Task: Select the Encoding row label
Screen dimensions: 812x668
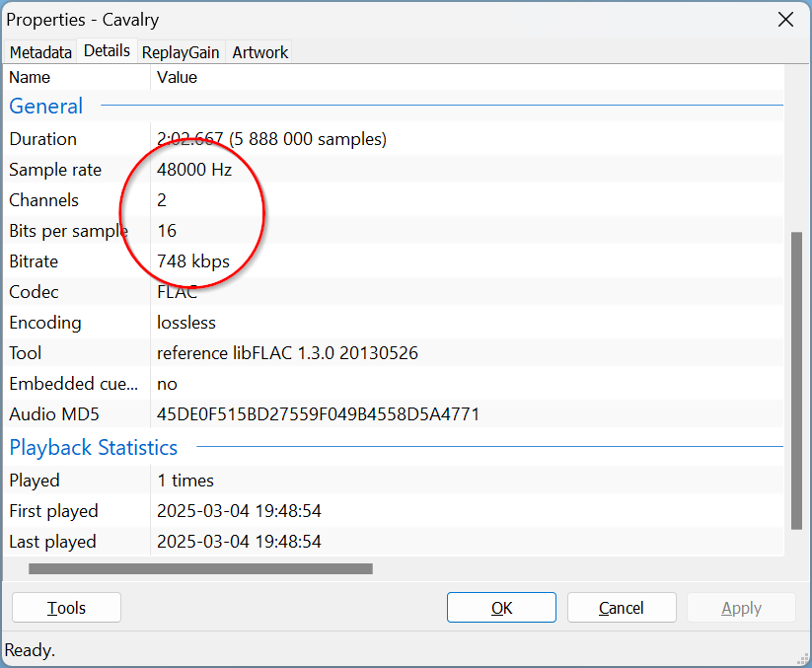Action: click(x=45, y=322)
